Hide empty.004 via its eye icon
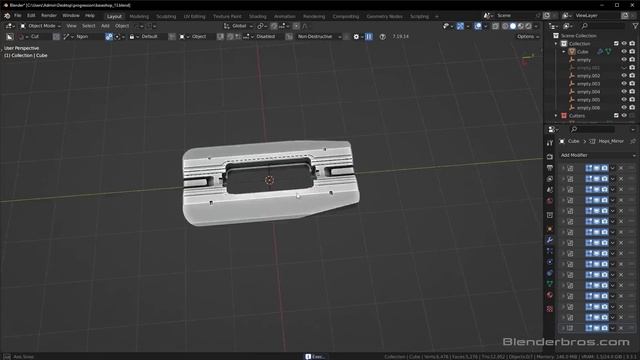Image resolution: width=640 pixels, height=360 pixels. click(x=624, y=91)
